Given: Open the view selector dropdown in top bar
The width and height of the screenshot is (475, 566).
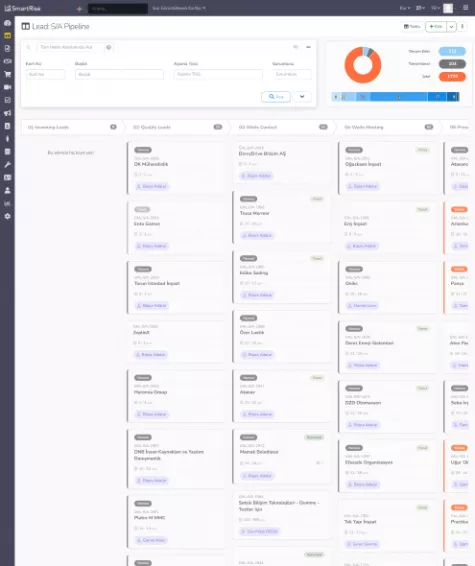Looking at the screenshot, I should 179,8.
